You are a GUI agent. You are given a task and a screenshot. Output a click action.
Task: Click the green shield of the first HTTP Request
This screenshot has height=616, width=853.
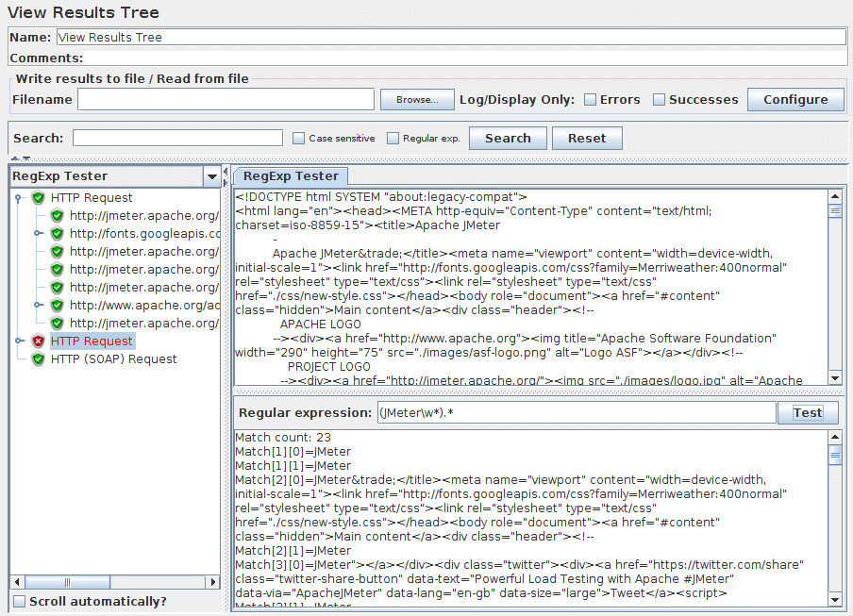[x=39, y=197]
